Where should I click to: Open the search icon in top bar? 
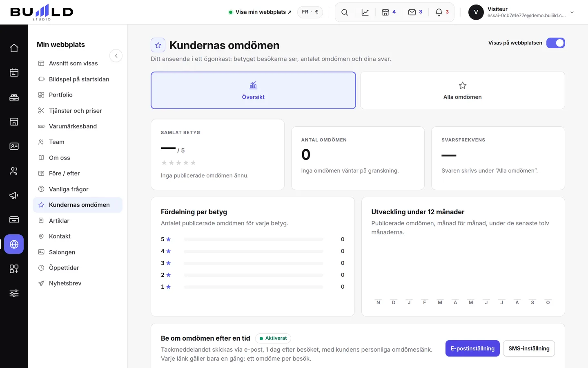[345, 12]
